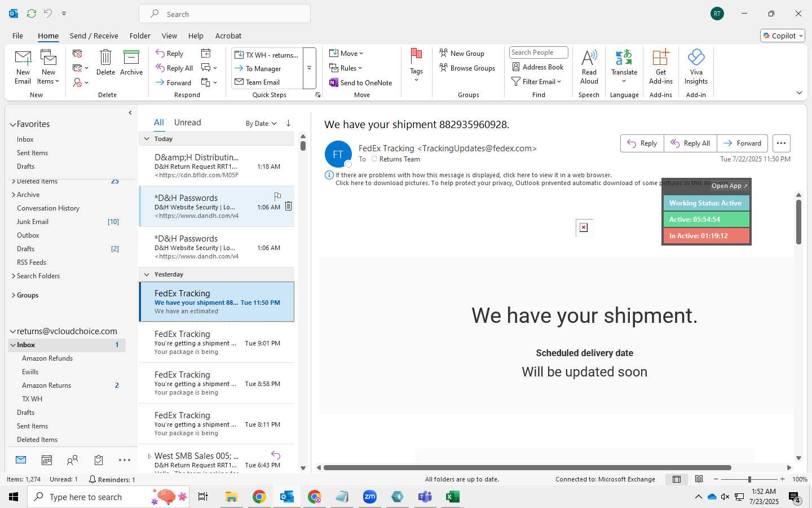The height and width of the screenshot is (508, 812).
Task: Delete the hovered D&H Passwords email
Action: (288, 207)
